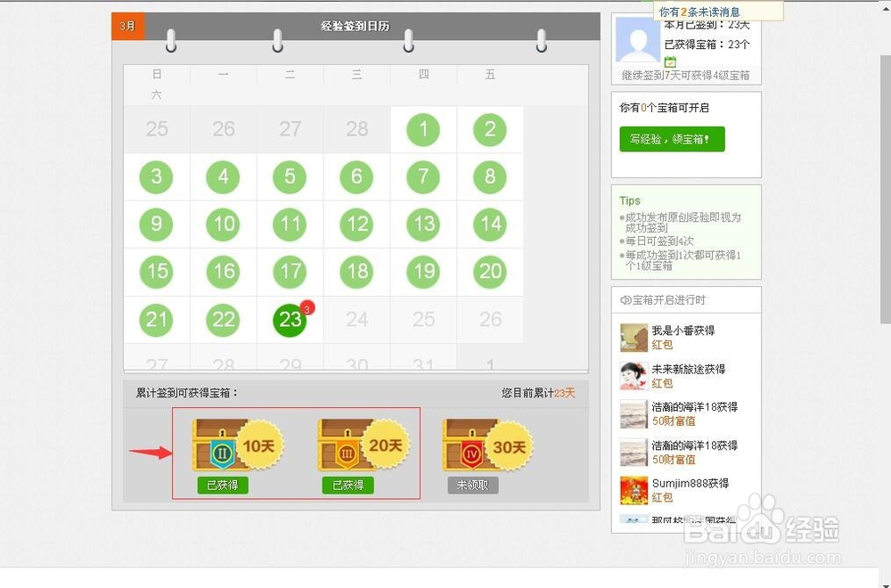Viewport: 891px width, 588px height.
Task: Click the green date 1 circle on calendar
Action: pyautogui.click(x=423, y=129)
